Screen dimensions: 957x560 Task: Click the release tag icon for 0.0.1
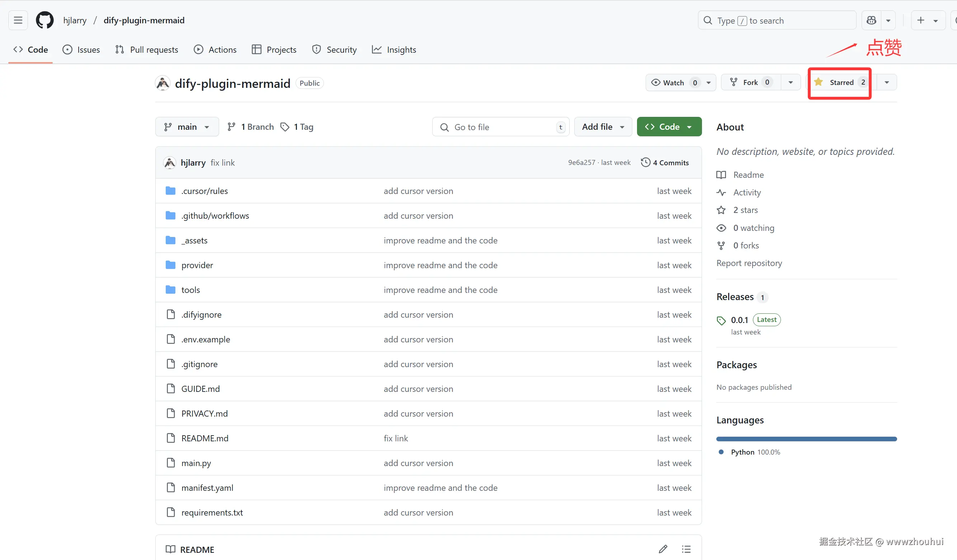721,321
